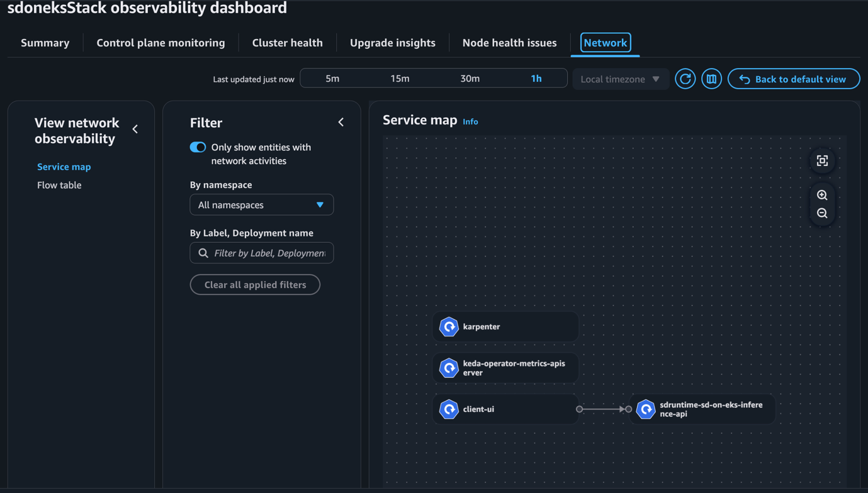Screen dimensions: 868x493
Task: Zoom out on the service map
Action: (x=822, y=214)
